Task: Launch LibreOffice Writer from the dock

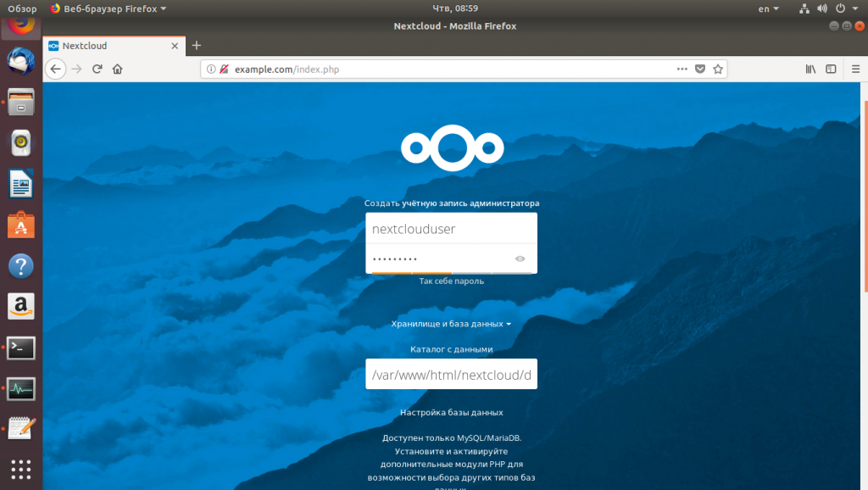Action: [21, 184]
